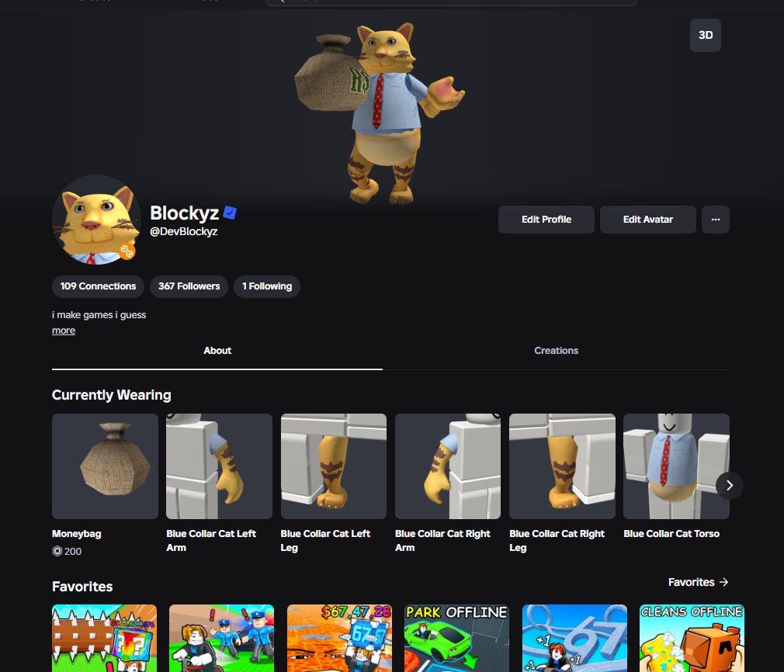
Task: Expand the bio with the more link
Action: [64, 331]
